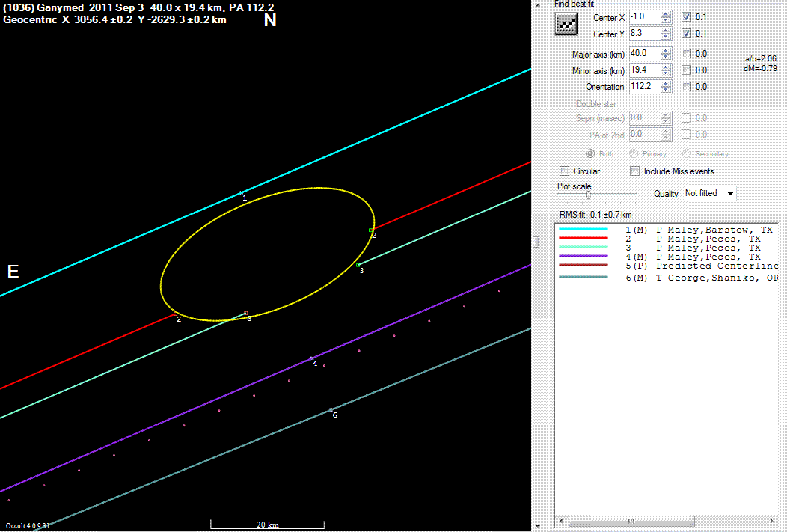Open the Quality dropdown

[709, 193]
